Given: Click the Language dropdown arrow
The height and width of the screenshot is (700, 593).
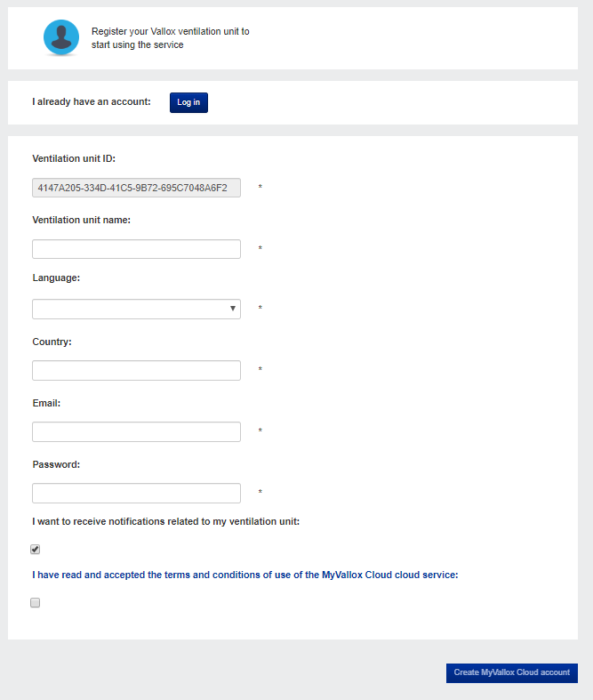Looking at the screenshot, I should (233, 309).
